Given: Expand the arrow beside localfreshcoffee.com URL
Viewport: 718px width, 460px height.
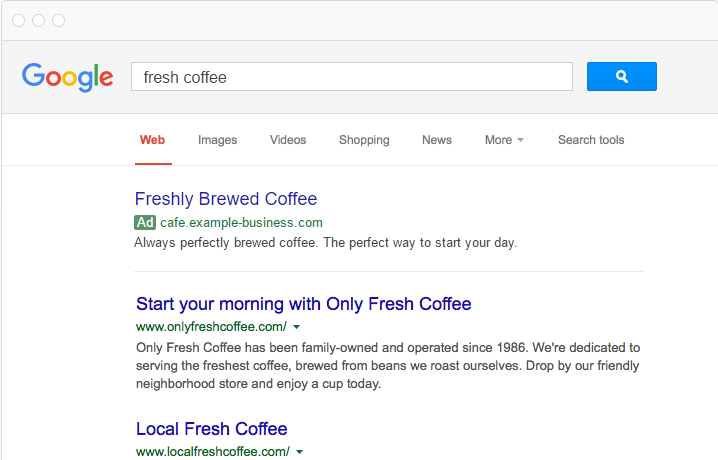Looking at the screenshot, I should pyautogui.click(x=299, y=452).
